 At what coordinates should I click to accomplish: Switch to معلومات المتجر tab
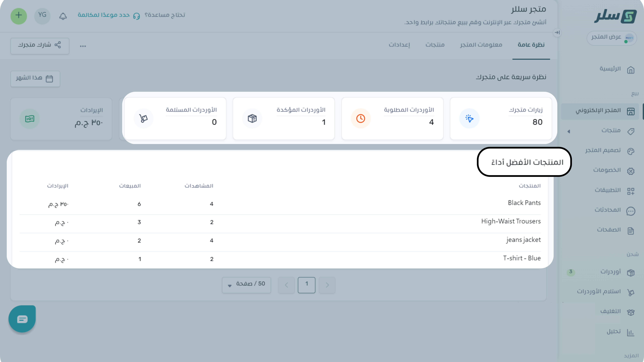[481, 45]
